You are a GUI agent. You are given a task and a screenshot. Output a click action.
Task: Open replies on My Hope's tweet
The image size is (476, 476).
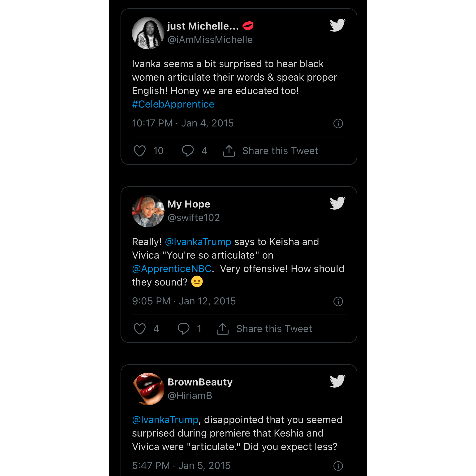tap(184, 329)
